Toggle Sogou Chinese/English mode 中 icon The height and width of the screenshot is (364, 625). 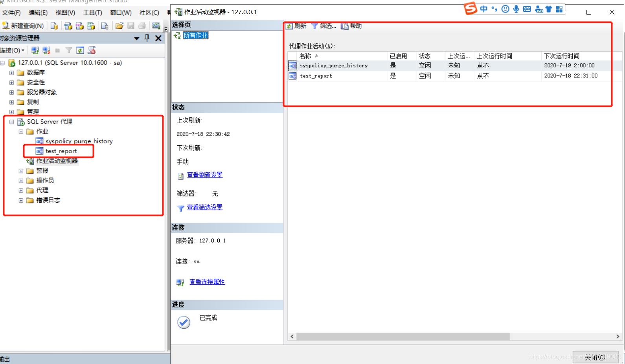[x=484, y=9]
